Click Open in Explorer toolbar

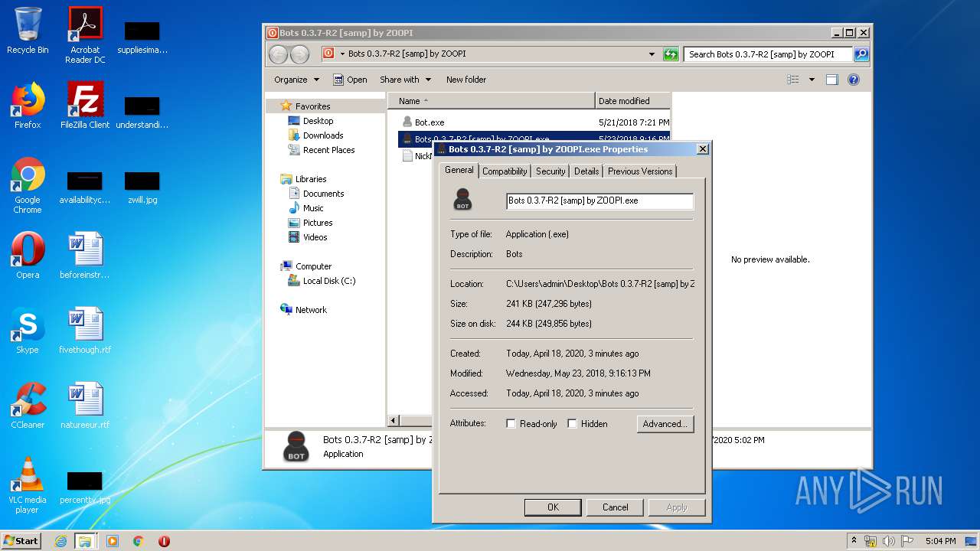click(x=350, y=80)
